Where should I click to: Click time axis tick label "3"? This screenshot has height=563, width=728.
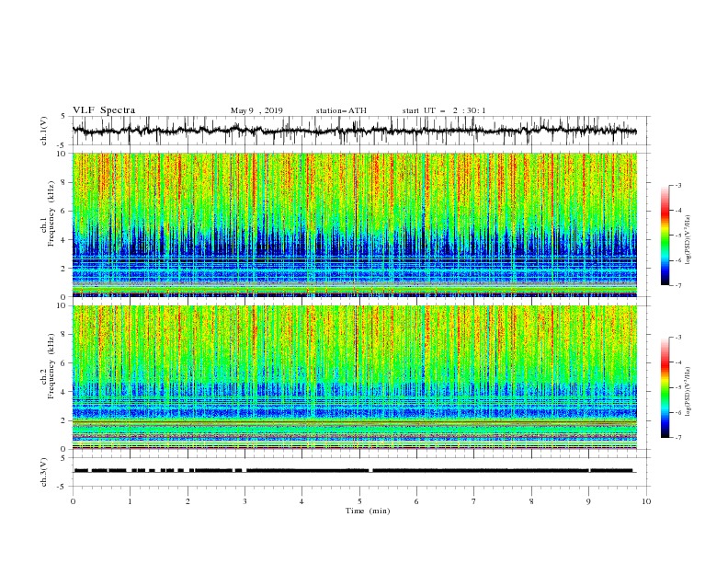(245, 501)
